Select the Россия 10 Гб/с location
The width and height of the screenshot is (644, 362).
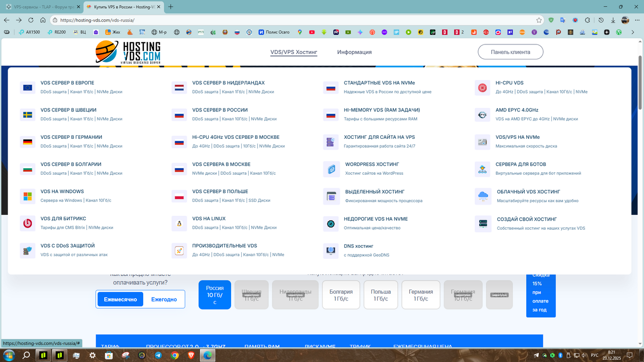[215, 295]
